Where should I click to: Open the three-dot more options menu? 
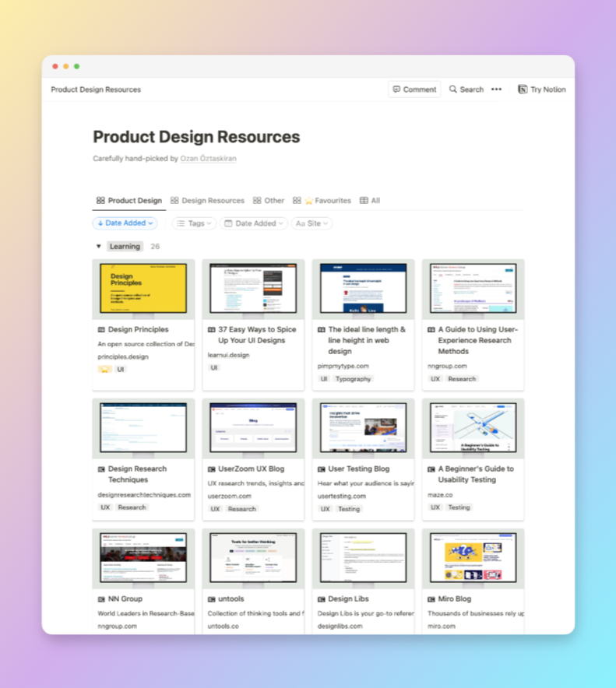pyautogui.click(x=496, y=89)
